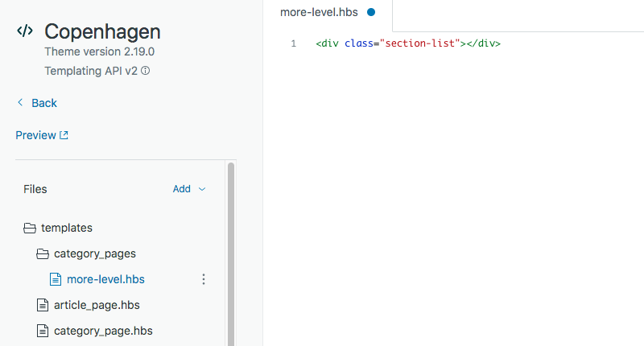Open the theme Preview link
The height and width of the screenshot is (346, 644).
coord(36,135)
